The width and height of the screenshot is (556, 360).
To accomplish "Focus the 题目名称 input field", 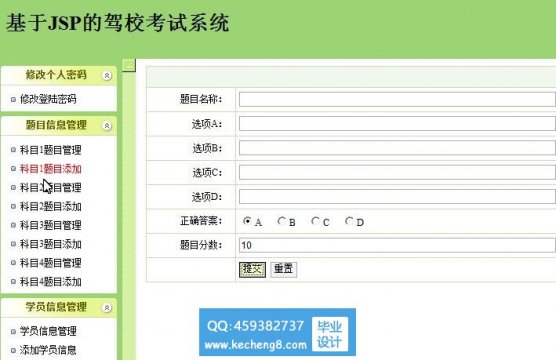I will click(x=397, y=99).
